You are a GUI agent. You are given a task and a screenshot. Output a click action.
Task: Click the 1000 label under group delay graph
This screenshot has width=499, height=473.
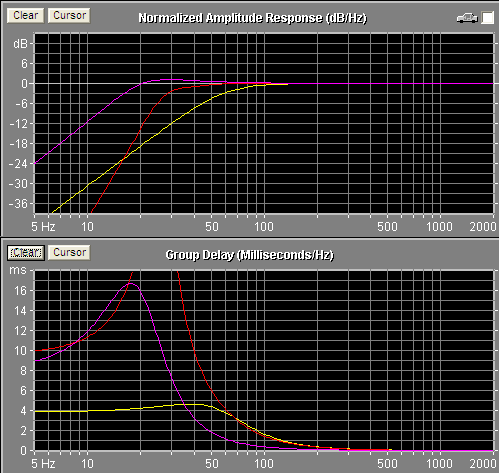tap(439, 464)
